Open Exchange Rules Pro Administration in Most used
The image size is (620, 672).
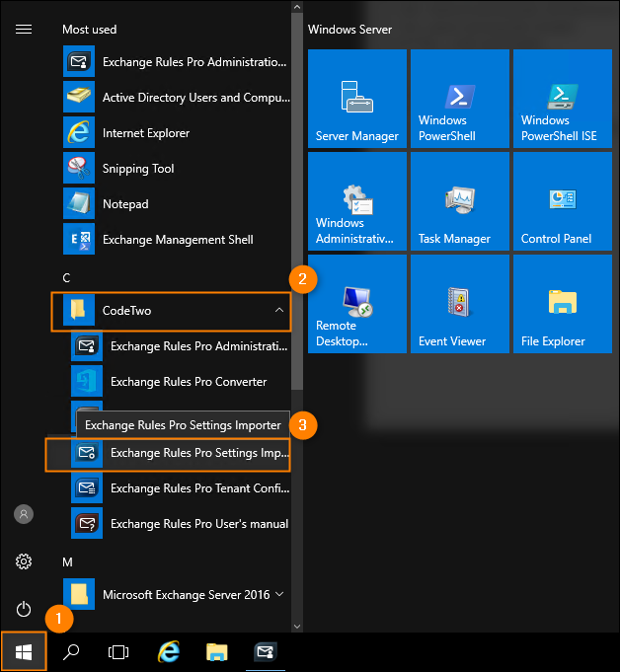(x=176, y=62)
